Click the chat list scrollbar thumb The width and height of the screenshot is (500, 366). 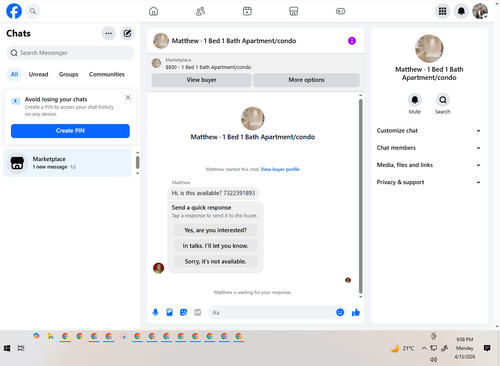pyautogui.click(x=137, y=163)
